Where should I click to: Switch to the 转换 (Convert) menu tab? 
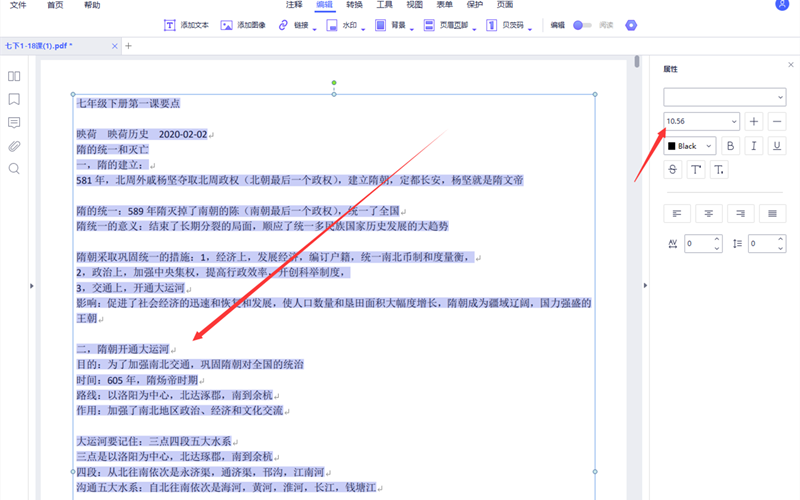pyautogui.click(x=354, y=6)
